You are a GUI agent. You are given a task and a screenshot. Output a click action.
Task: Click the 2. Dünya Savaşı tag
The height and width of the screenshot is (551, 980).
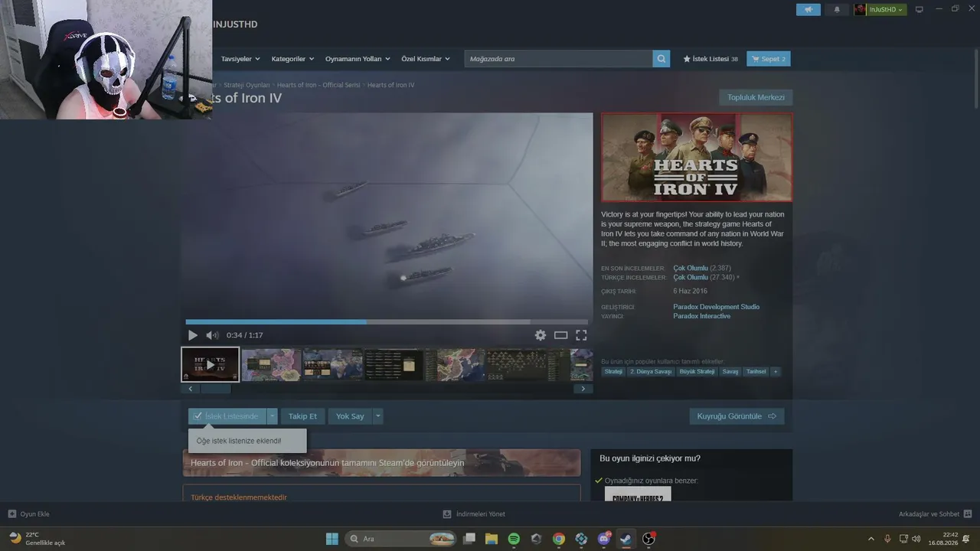651,372
